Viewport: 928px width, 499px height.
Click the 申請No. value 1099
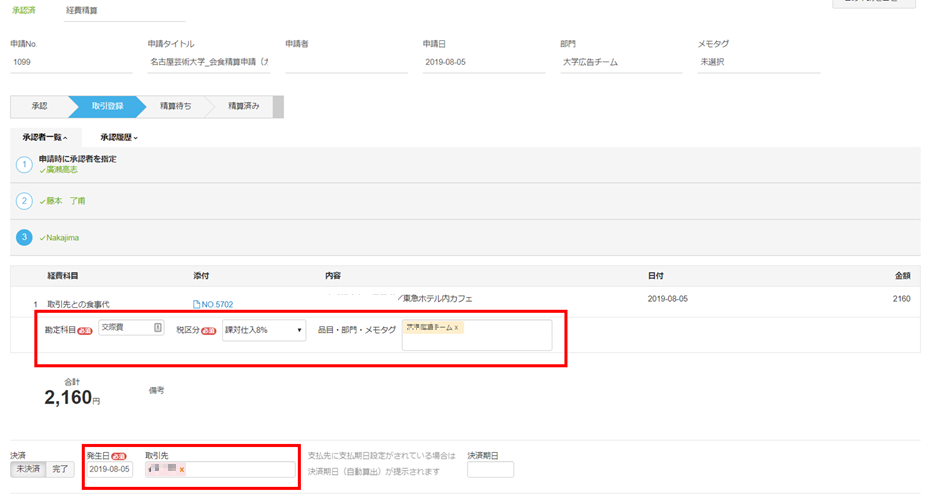pyautogui.click(x=22, y=62)
